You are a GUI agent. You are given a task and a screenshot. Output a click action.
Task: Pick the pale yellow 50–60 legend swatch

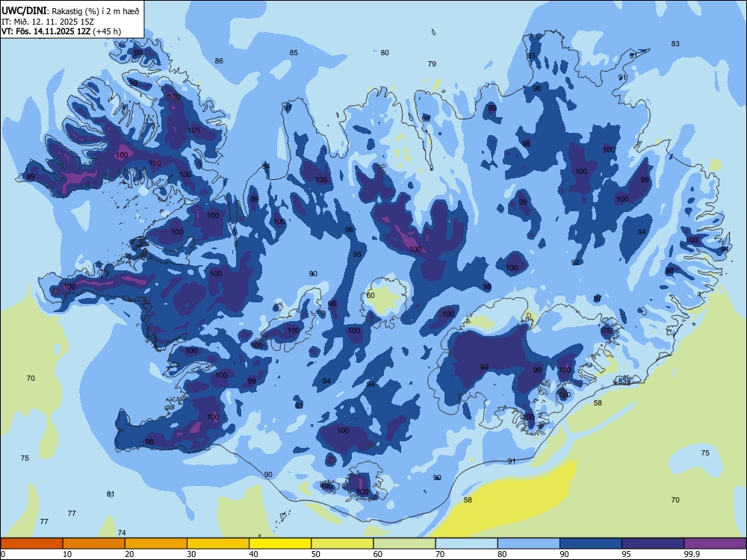(343, 544)
